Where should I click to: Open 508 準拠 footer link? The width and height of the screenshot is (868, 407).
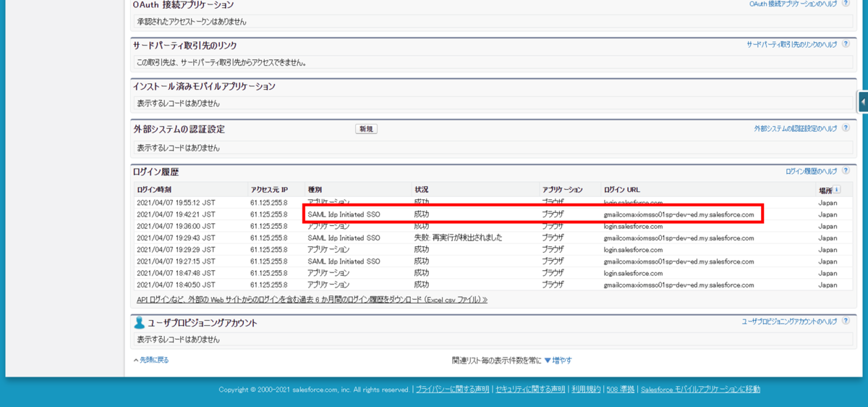click(620, 390)
